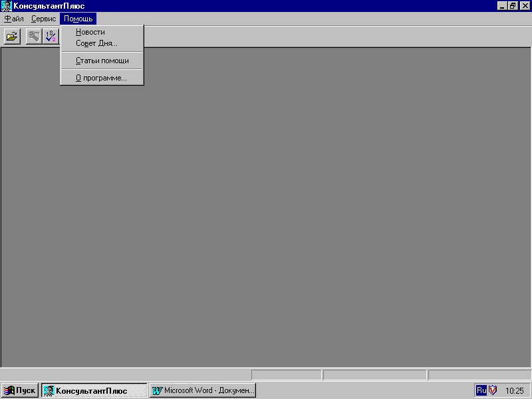532x399 pixels.
Task: Click the grayed-out keyboard toolbar icon
Action: coord(34,37)
